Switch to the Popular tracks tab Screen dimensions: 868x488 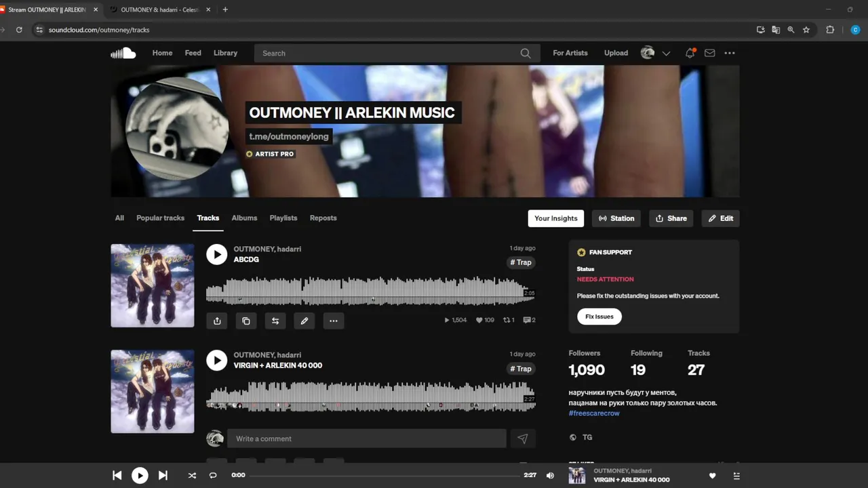tap(160, 218)
